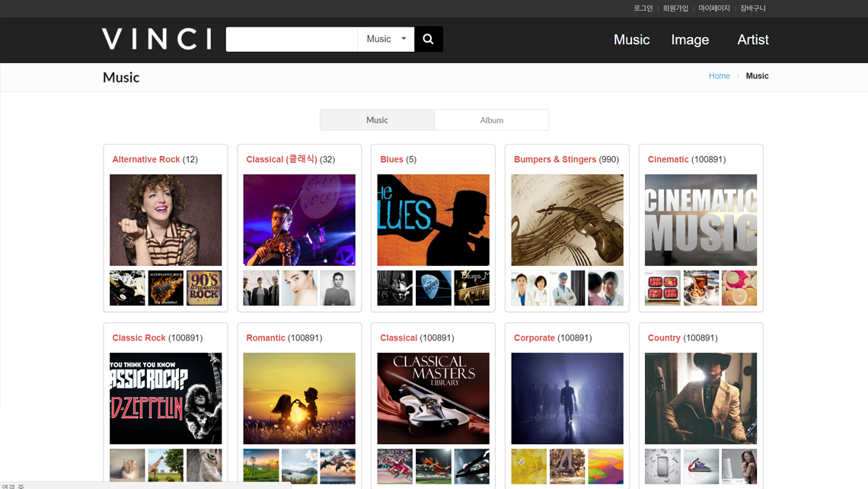
Task: Open the Music search category dropdown
Action: [x=386, y=39]
